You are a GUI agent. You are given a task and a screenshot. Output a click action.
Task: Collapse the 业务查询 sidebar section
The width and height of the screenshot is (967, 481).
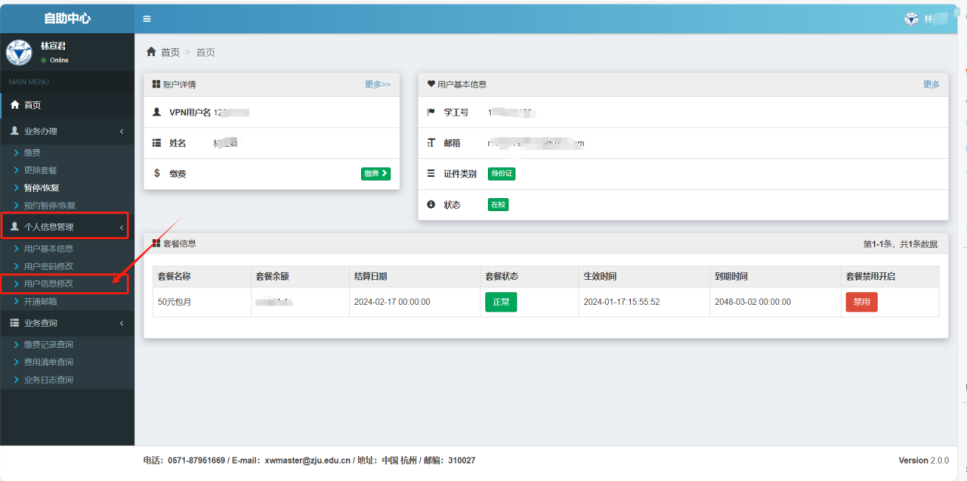point(121,323)
